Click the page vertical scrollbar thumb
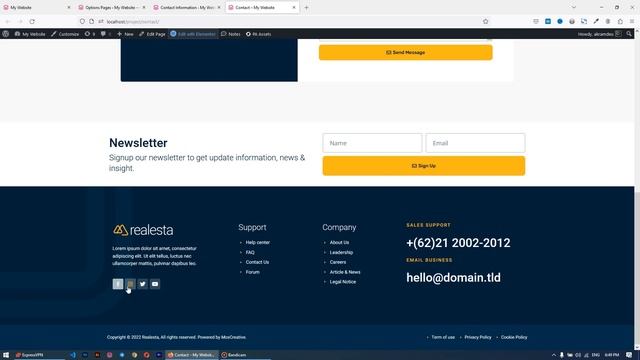This screenshot has width=640, height=360. pos(637,270)
